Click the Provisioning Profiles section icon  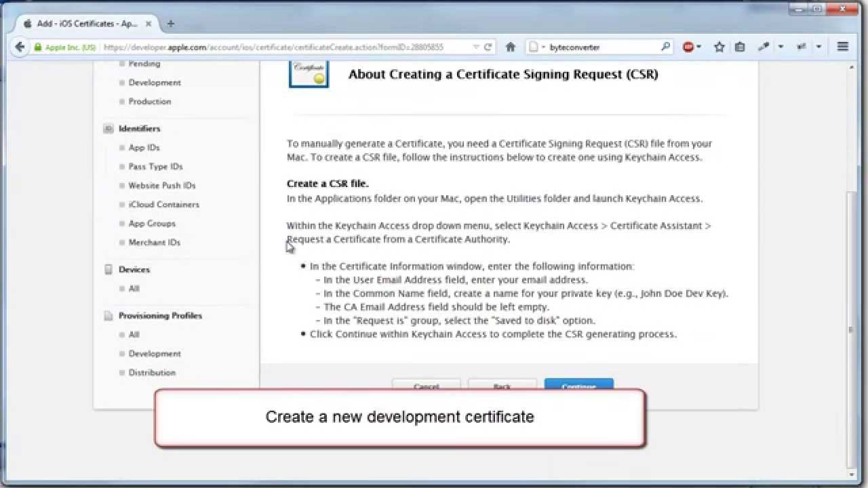(x=108, y=316)
